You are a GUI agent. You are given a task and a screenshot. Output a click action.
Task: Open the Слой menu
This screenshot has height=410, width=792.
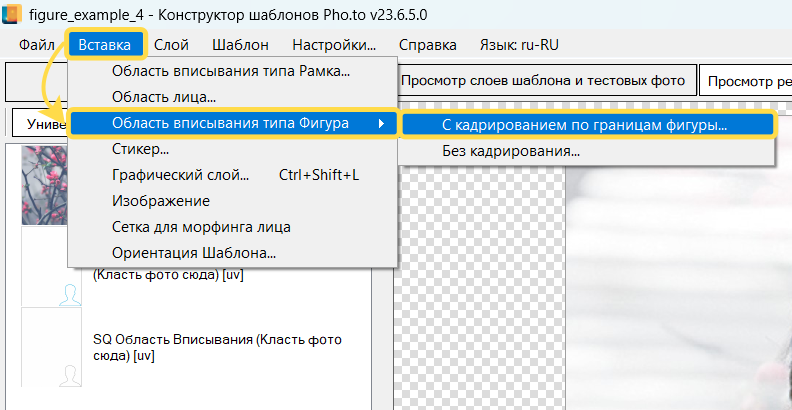pyautogui.click(x=172, y=45)
